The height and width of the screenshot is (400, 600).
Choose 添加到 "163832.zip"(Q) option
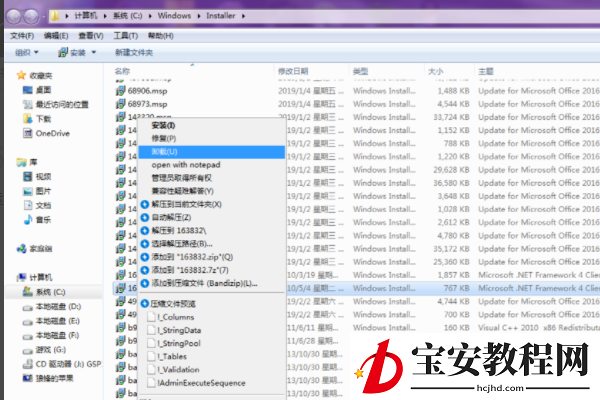point(212,257)
